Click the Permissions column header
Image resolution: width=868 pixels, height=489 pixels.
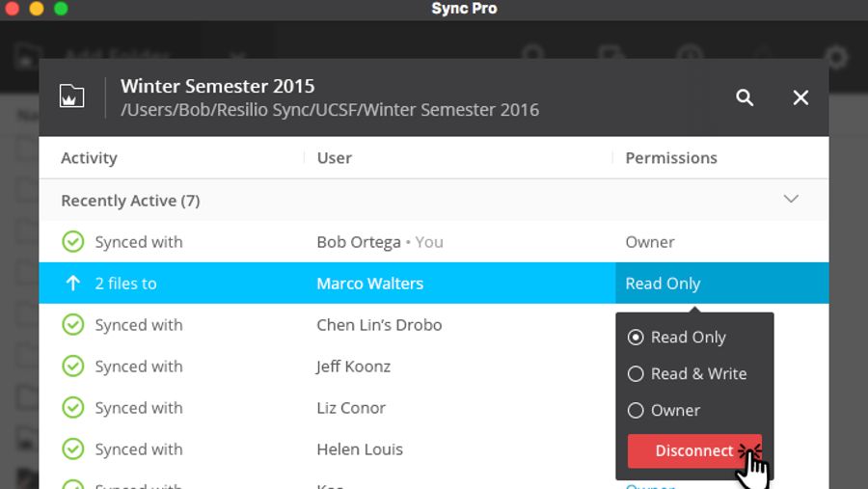671,158
